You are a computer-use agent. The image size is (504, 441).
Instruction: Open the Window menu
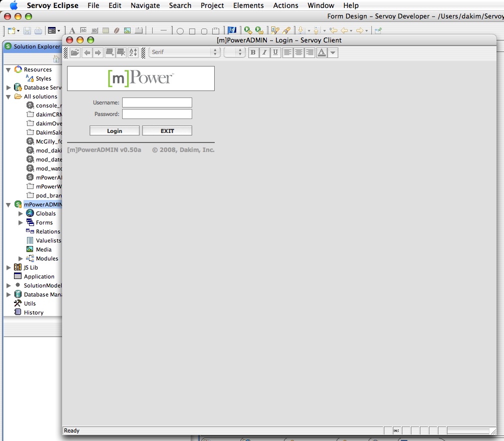pyautogui.click(x=321, y=5)
